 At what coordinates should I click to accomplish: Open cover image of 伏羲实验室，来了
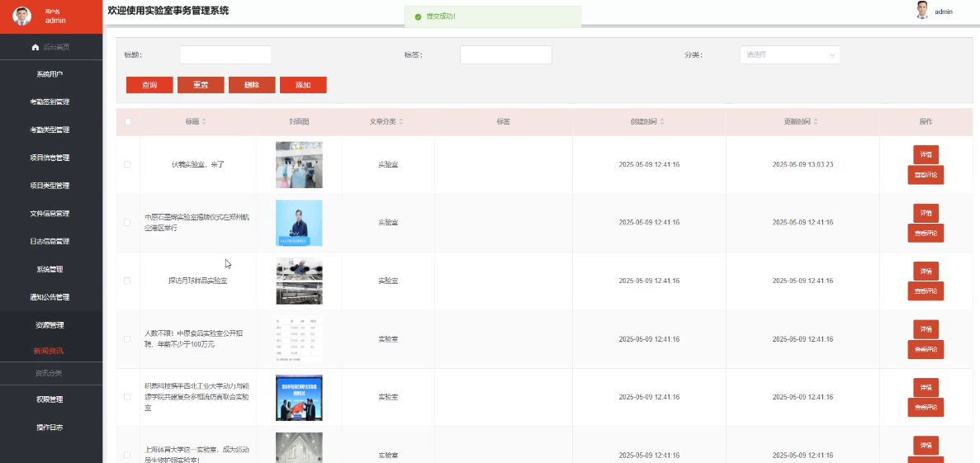coord(299,165)
